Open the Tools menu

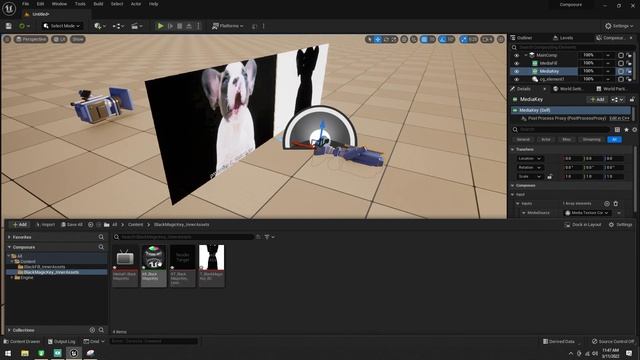click(80, 4)
